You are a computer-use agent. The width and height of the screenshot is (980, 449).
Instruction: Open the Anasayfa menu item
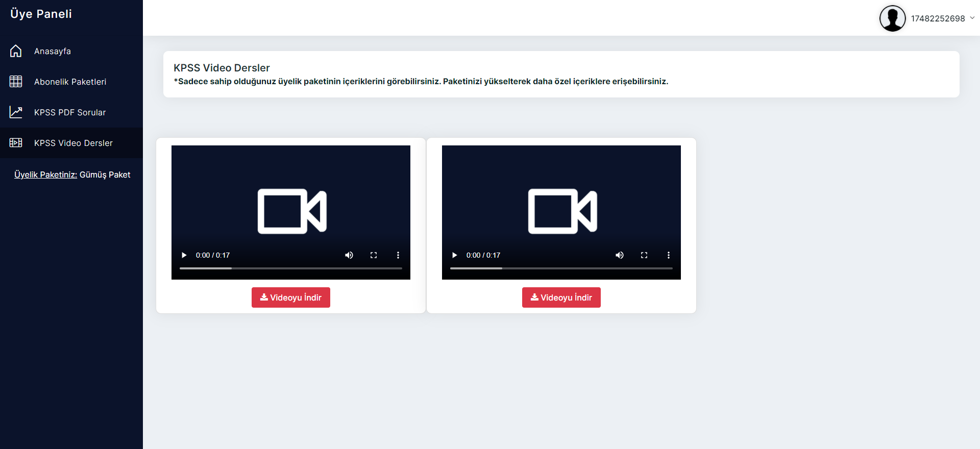click(x=71, y=51)
